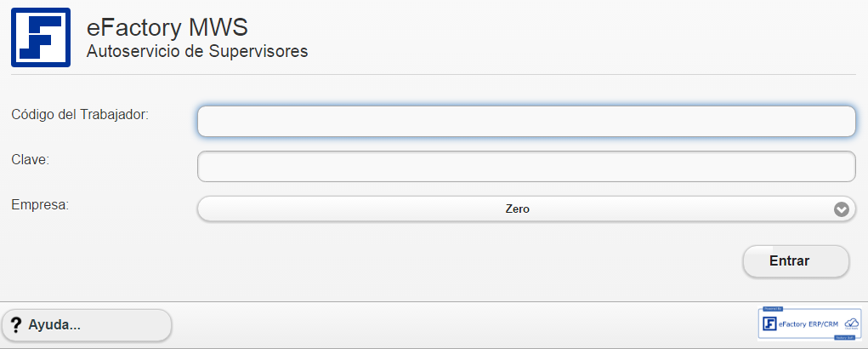Expand the Empresa dropdown arrow
868x349 pixels.
[842, 209]
